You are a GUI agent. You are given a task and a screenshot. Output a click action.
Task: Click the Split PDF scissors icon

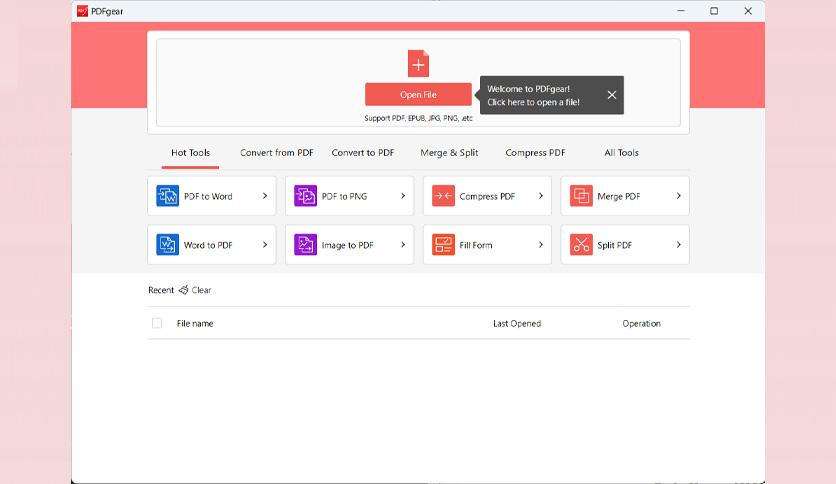(x=581, y=245)
